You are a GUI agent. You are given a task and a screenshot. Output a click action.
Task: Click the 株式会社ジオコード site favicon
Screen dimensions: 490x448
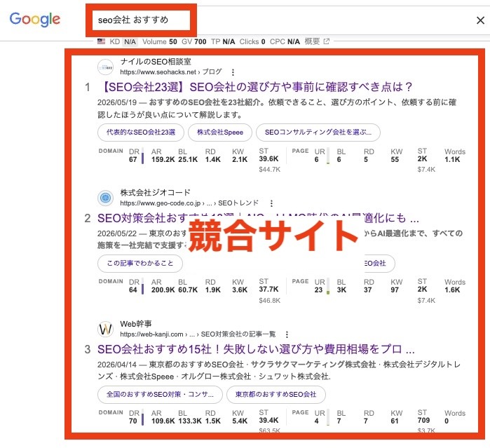(105, 198)
